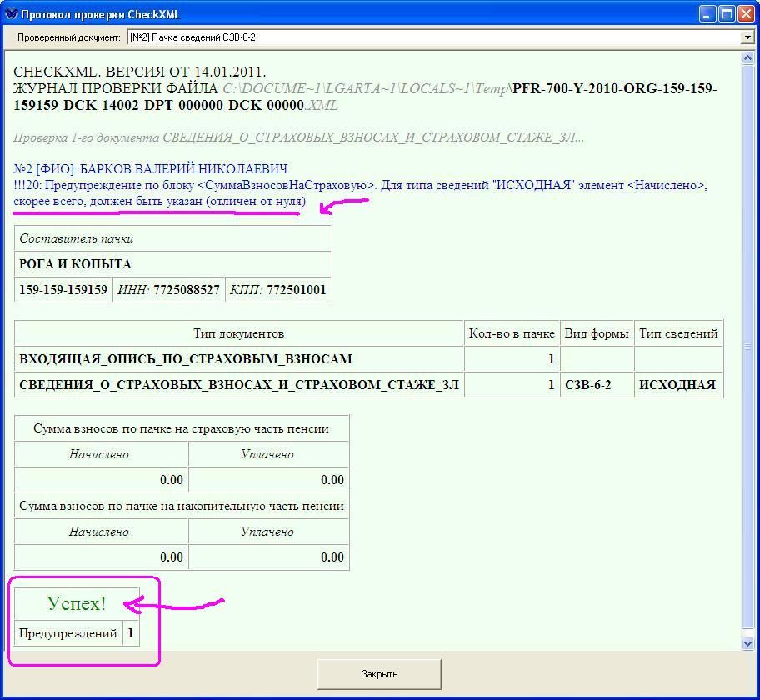Click the БАРКОВ ВАЛЕРИЙ НИКОЛАЕВИЧ line
The image size is (760, 700).
150,168
